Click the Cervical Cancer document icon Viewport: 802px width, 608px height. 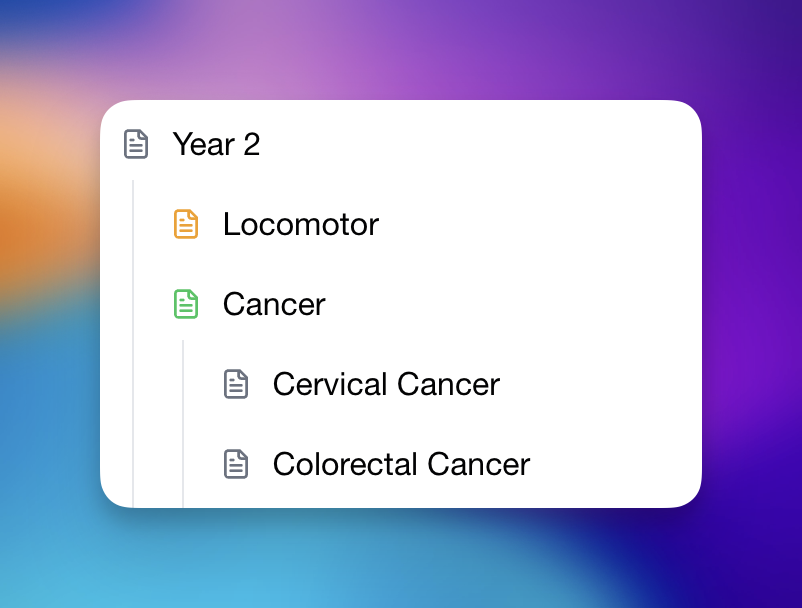point(236,384)
